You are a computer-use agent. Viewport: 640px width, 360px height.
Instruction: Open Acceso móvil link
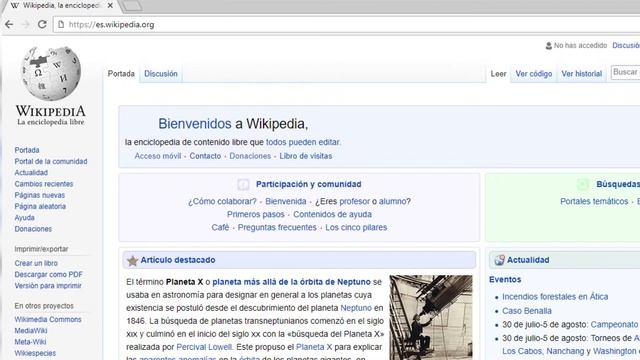(158, 156)
